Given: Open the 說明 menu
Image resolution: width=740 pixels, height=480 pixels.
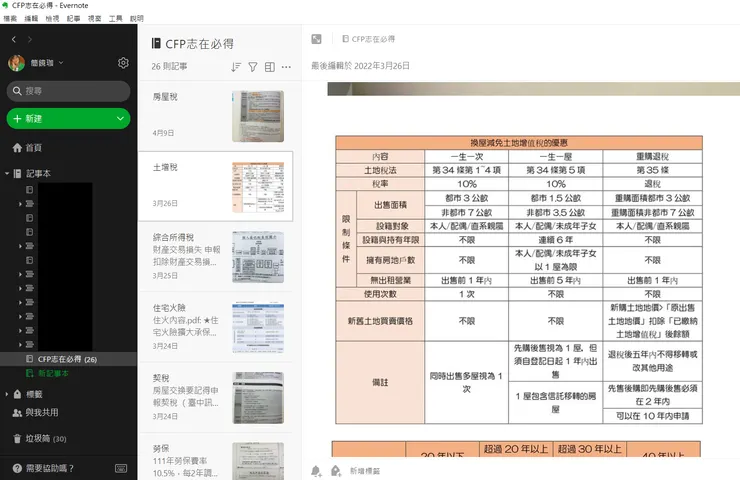Looking at the screenshot, I should 137,18.
